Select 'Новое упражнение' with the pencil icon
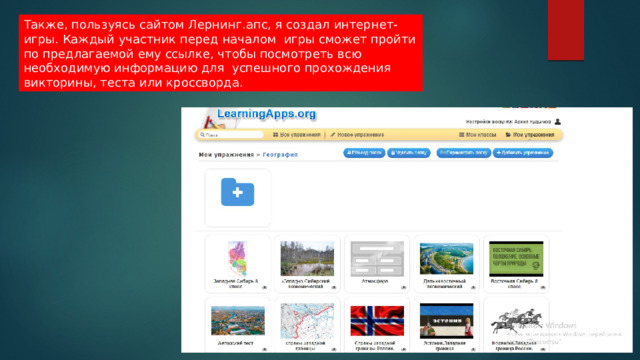 point(357,135)
